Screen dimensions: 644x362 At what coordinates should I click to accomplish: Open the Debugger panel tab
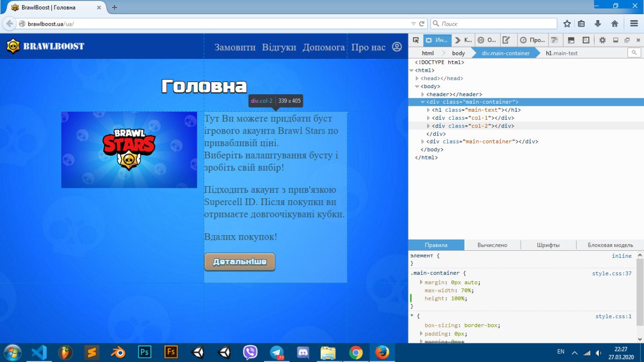click(x=487, y=40)
